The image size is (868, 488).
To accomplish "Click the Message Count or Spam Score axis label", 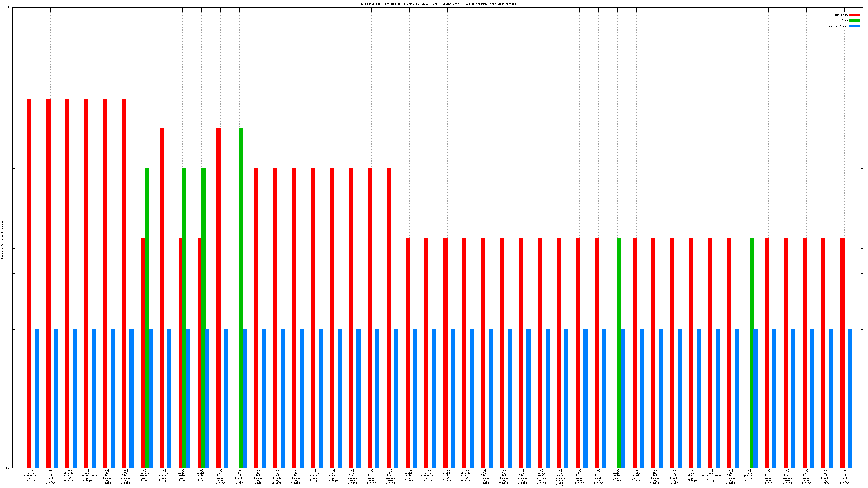I will pyautogui.click(x=2, y=238).
